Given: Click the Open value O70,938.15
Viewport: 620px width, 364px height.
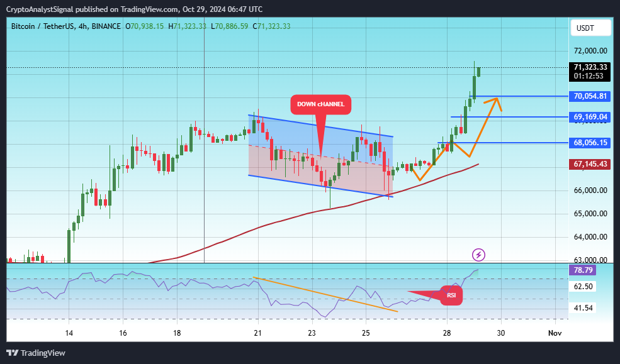Looking at the screenshot, I should pos(144,26).
